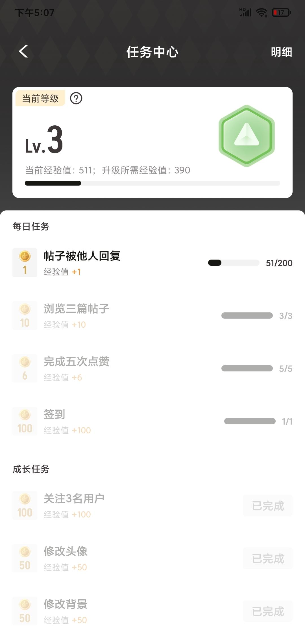305x644 pixels.
Task: Tap the green hexagon level badge
Action: tap(247, 136)
